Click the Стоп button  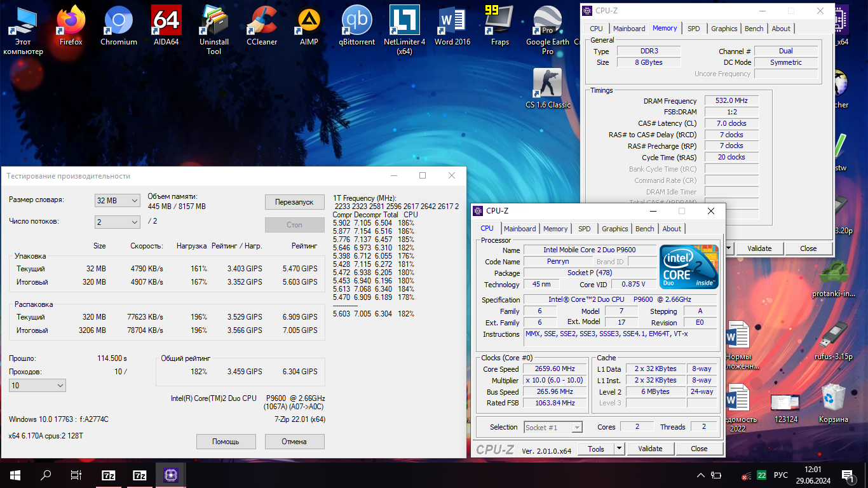(x=294, y=225)
